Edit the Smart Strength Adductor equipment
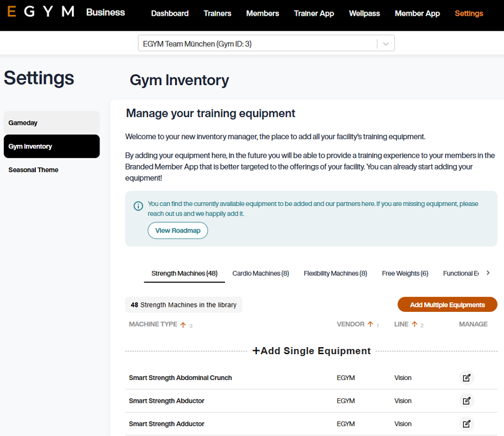Image resolution: width=504 pixels, height=436 pixels. tap(466, 423)
